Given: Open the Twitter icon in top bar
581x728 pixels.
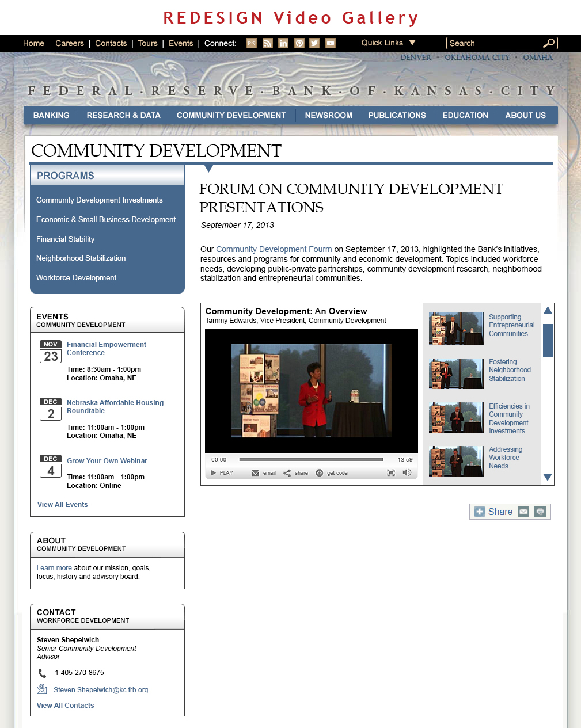Looking at the screenshot, I should click(314, 43).
